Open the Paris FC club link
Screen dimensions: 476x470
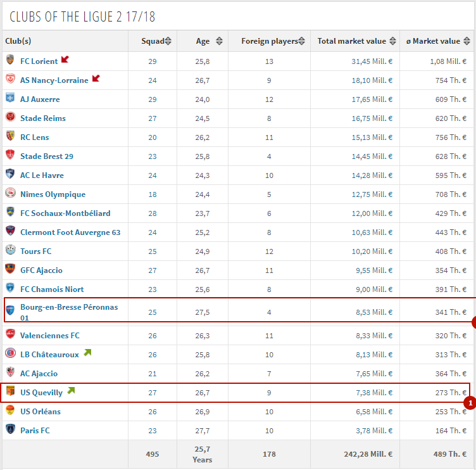(35, 431)
